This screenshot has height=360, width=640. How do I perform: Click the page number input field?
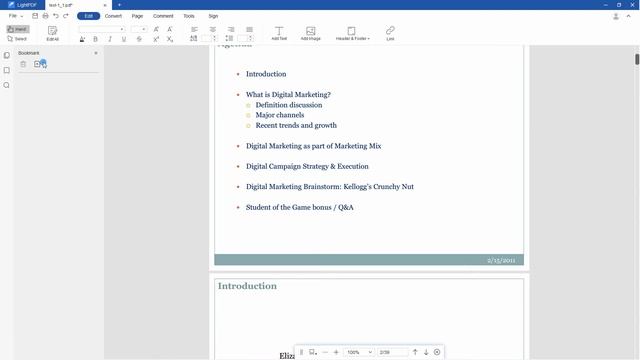pyautogui.click(x=392, y=352)
